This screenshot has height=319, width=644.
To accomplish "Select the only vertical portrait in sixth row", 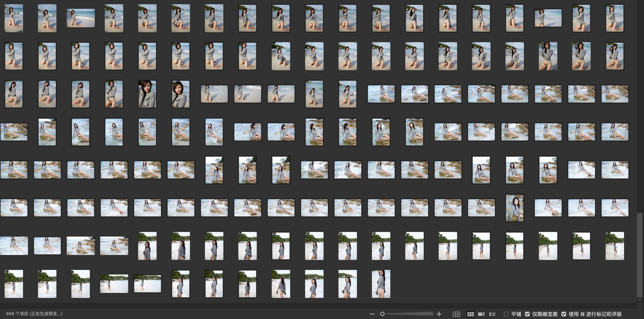I will coord(514,208).
